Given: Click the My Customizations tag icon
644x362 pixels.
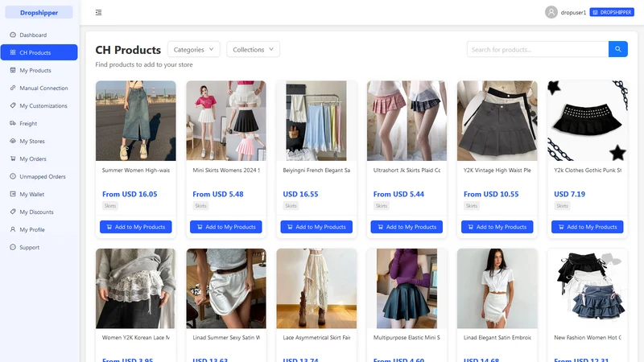Looking at the screenshot, I should [13, 105].
